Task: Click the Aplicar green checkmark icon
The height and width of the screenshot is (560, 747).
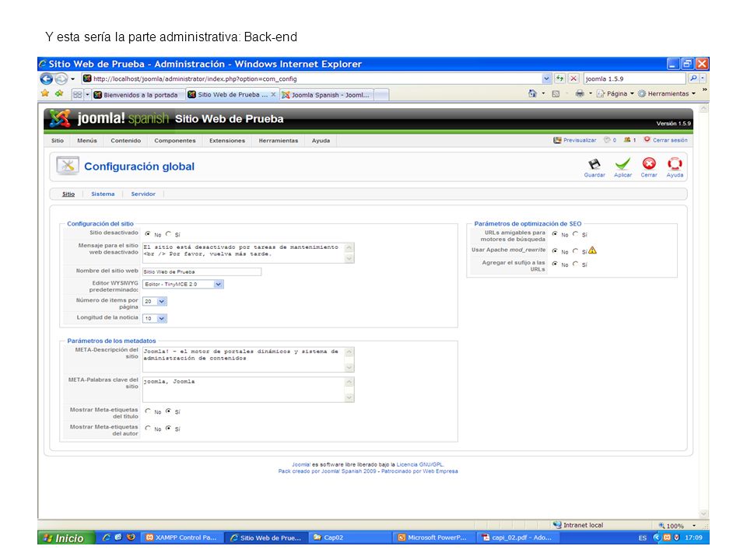Action: point(622,164)
